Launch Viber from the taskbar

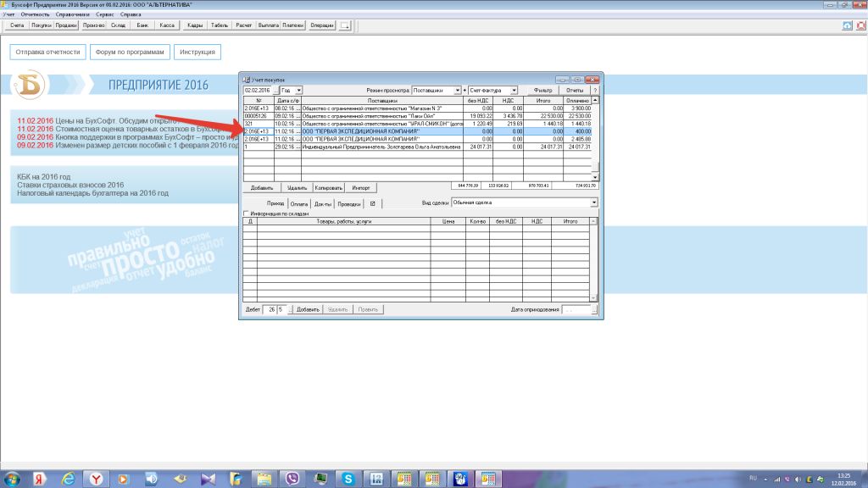(293, 479)
